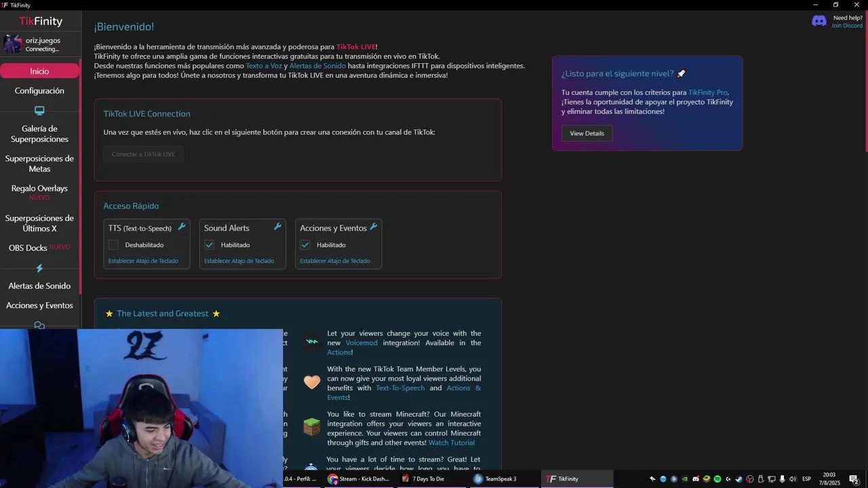Click the Acceso Rápido heading
The height and width of the screenshot is (488, 868).
pyautogui.click(x=131, y=206)
